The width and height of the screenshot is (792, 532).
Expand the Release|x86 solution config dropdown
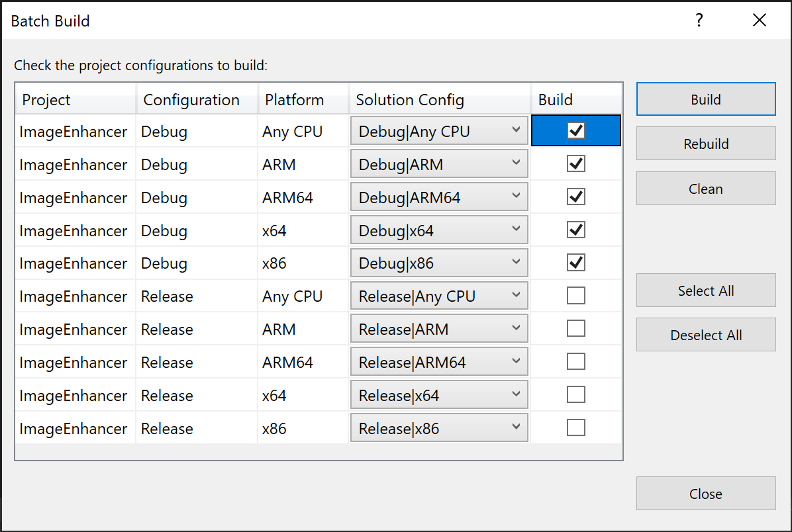[439, 428]
